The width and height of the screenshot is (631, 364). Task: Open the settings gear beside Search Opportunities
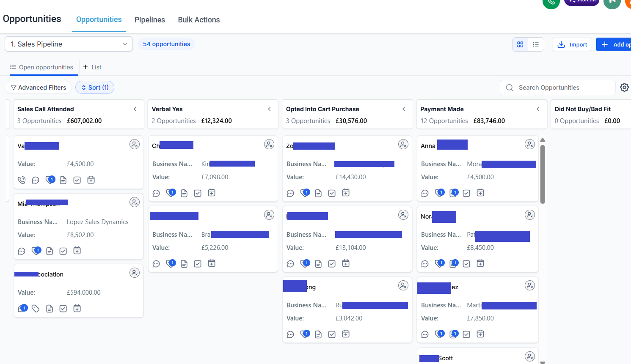(x=624, y=88)
